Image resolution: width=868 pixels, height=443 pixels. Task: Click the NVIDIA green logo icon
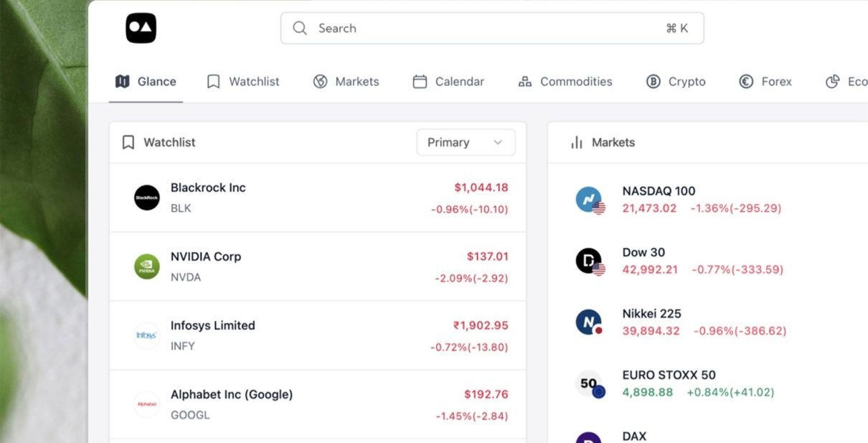point(147,266)
